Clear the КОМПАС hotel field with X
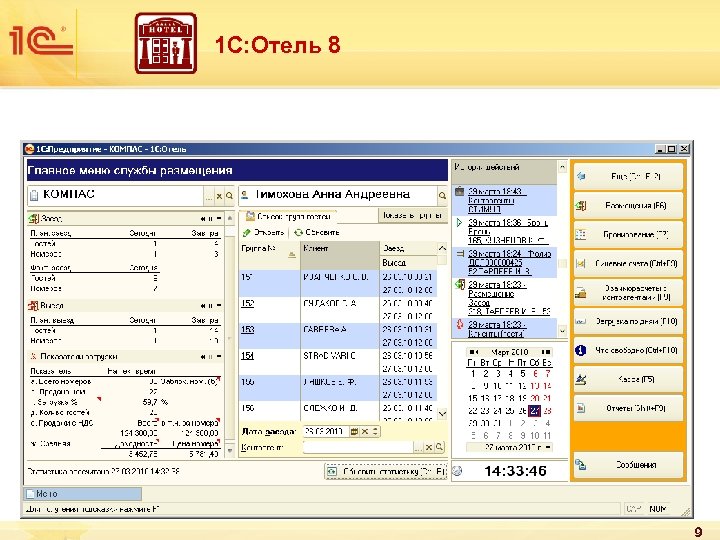Image resolution: width=720 pixels, height=540 pixels. point(219,197)
